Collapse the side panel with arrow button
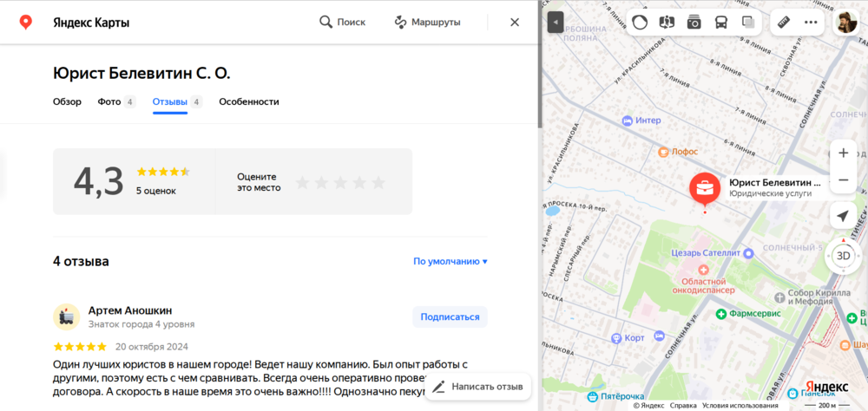The width and height of the screenshot is (868, 411). click(x=556, y=23)
